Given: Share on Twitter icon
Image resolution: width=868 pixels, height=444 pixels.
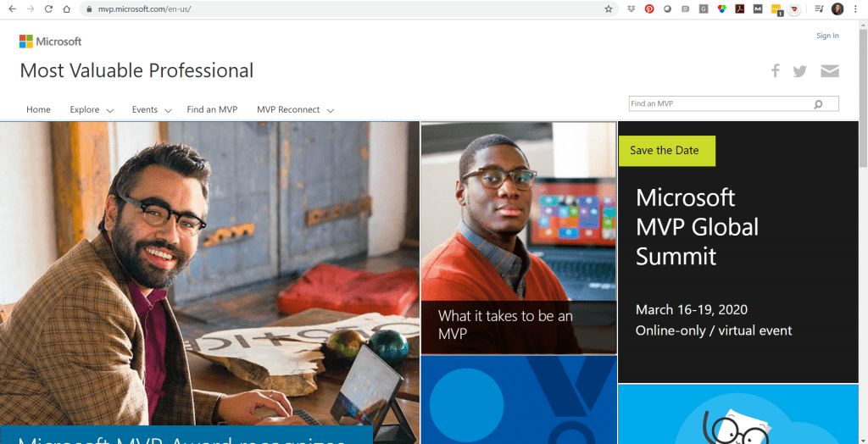Looking at the screenshot, I should [x=800, y=71].
